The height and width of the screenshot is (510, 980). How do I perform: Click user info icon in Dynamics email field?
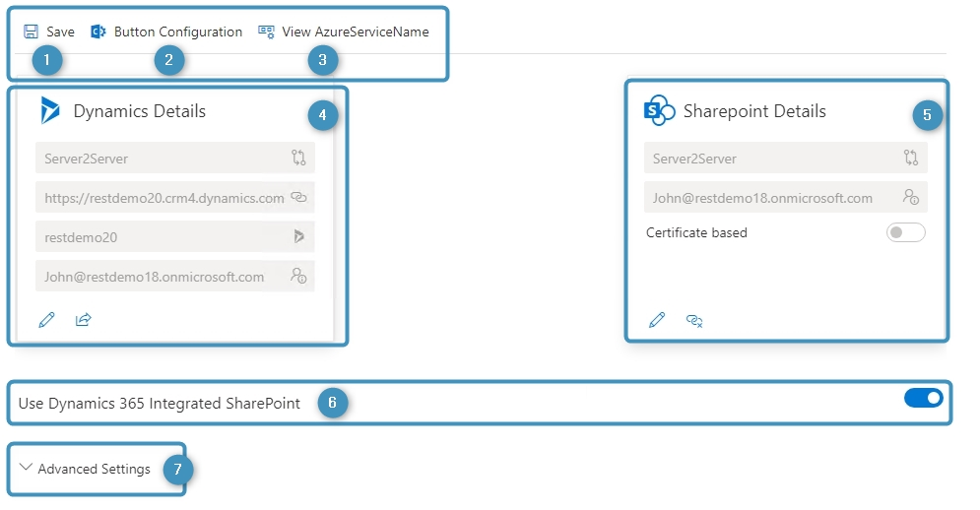pos(298,276)
